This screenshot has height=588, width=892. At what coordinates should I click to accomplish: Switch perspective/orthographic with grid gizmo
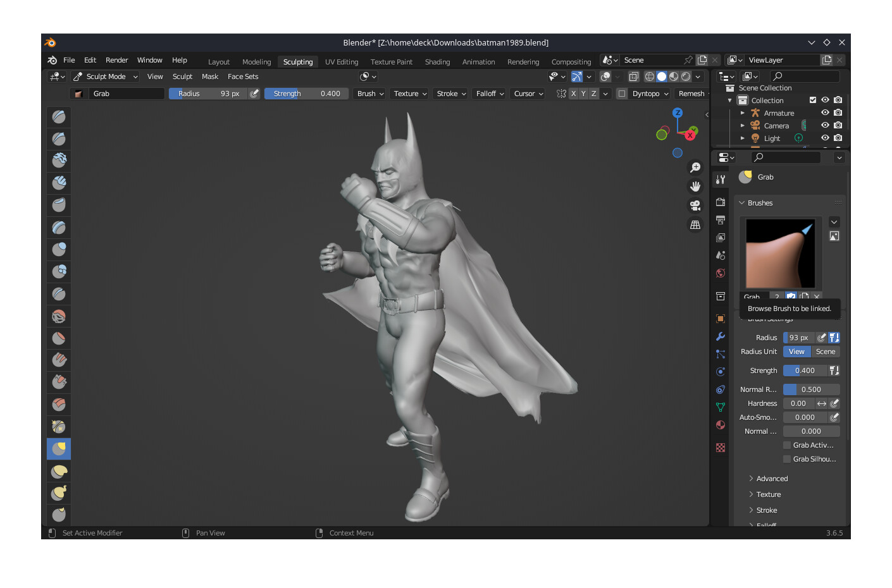(695, 224)
